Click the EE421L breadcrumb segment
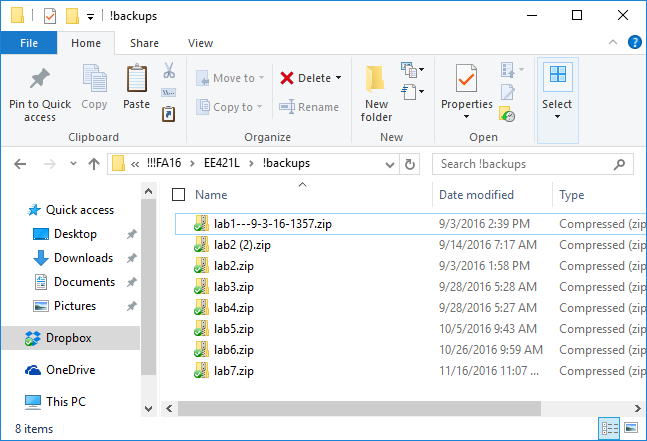 (x=222, y=163)
